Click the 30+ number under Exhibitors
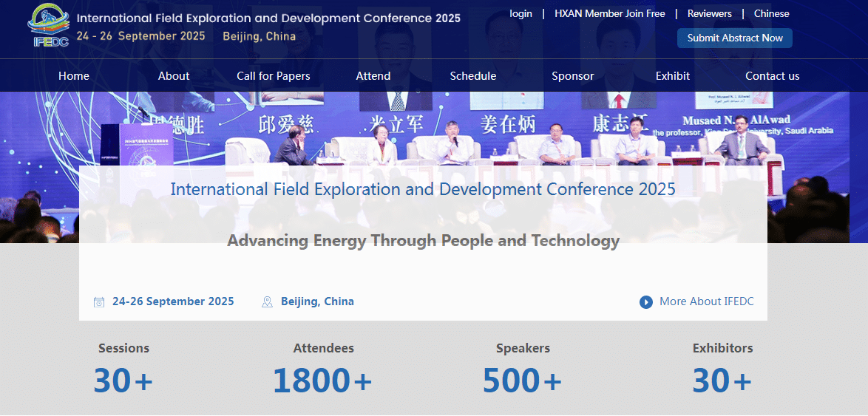 [722, 381]
